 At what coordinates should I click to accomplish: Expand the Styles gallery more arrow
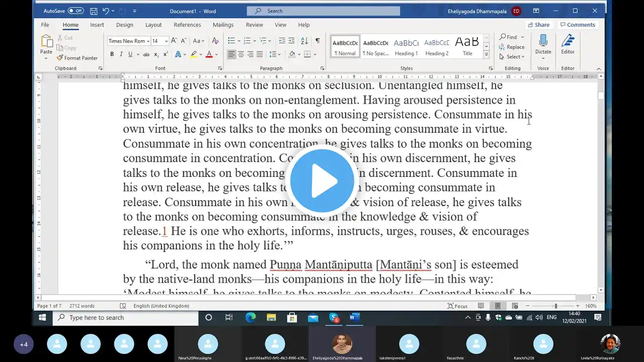pyautogui.click(x=486, y=54)
